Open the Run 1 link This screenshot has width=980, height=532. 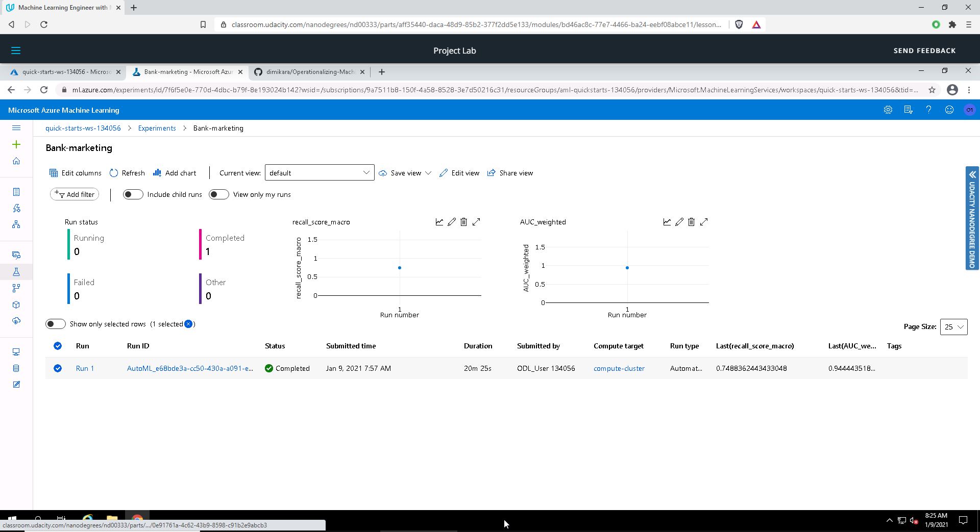[x=85, y=368]
